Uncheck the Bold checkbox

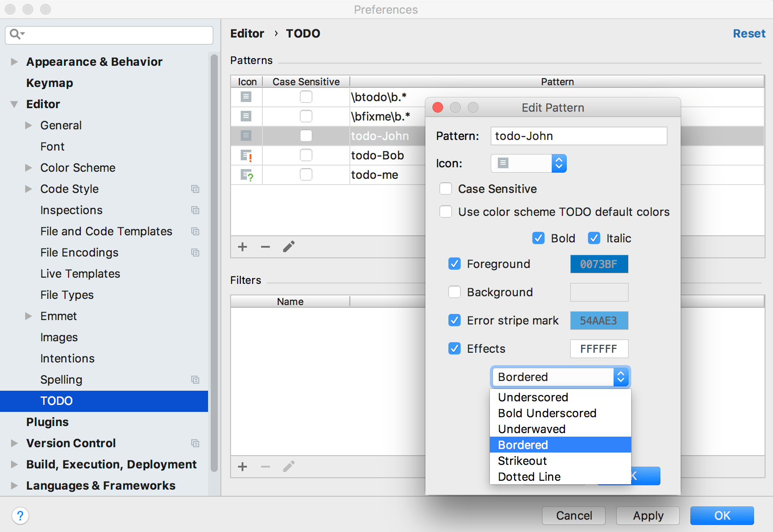click(x=538, y=238)
